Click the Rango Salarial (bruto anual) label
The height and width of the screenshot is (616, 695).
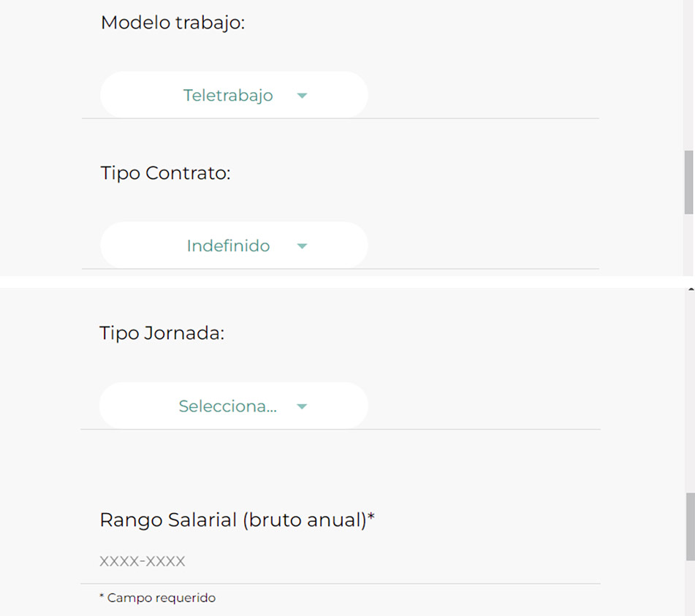232,520
